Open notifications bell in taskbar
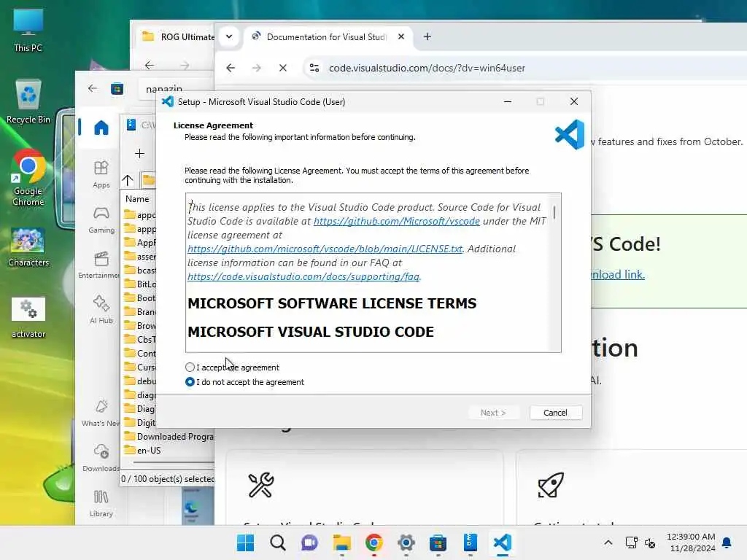 [727, 542]
